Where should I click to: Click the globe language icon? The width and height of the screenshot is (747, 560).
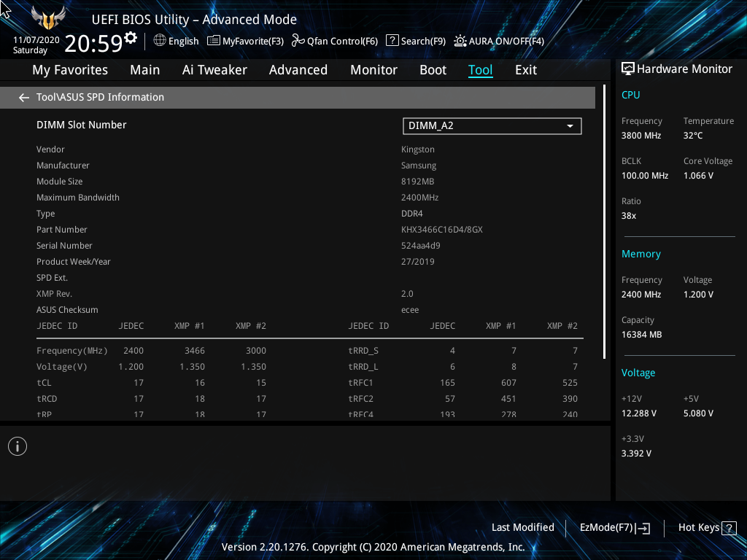160,41
